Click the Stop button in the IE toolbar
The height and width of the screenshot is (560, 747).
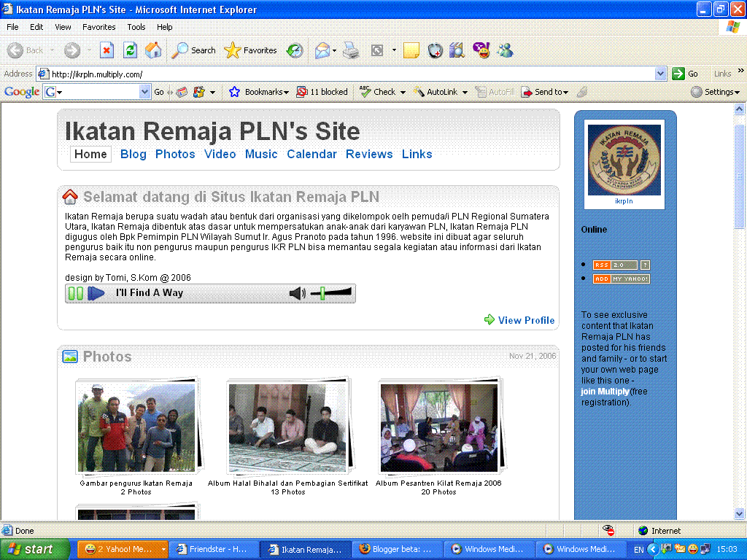coord(107,50)
